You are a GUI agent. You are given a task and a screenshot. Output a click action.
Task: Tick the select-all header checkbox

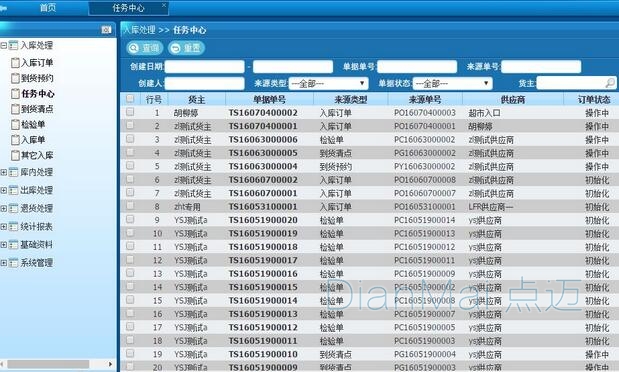tap(130, 98)
